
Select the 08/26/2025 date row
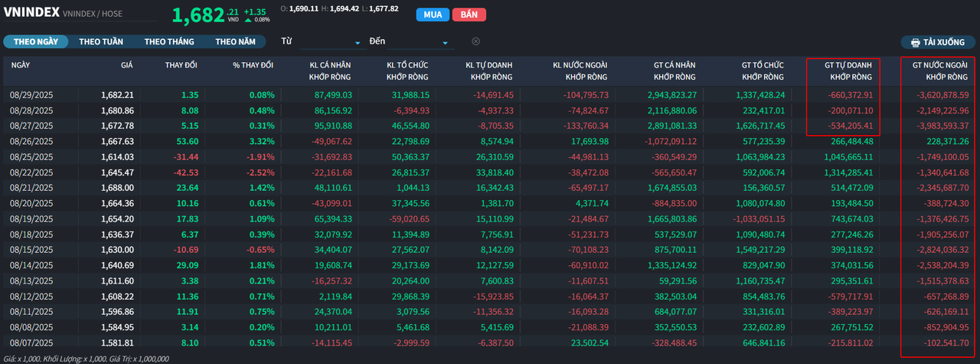coord(31,141)
